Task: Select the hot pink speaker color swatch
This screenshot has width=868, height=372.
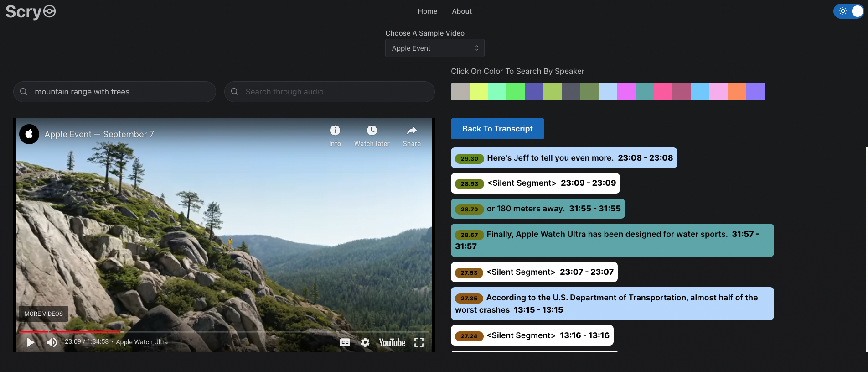Action: (x=663, y=91)
